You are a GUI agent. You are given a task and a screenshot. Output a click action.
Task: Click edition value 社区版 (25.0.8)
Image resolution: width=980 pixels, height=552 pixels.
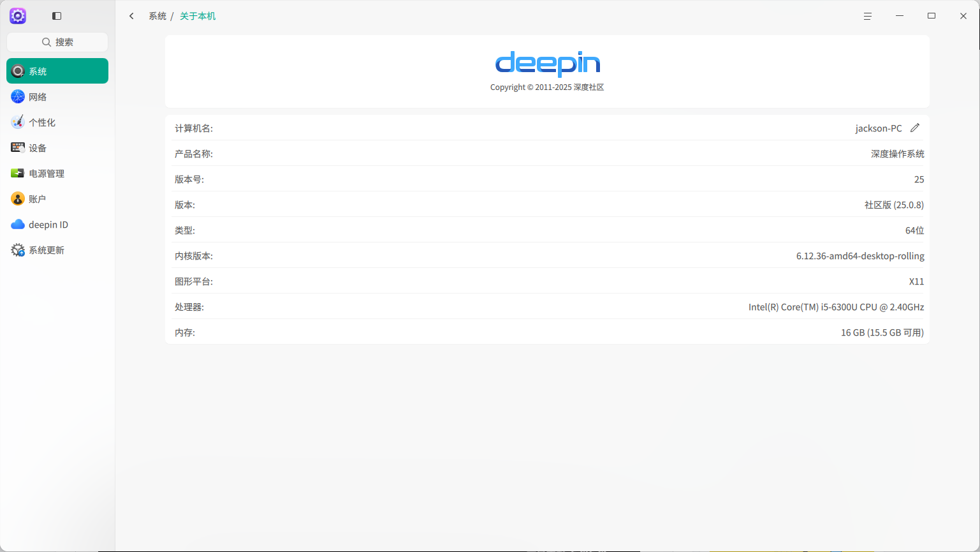894,205
